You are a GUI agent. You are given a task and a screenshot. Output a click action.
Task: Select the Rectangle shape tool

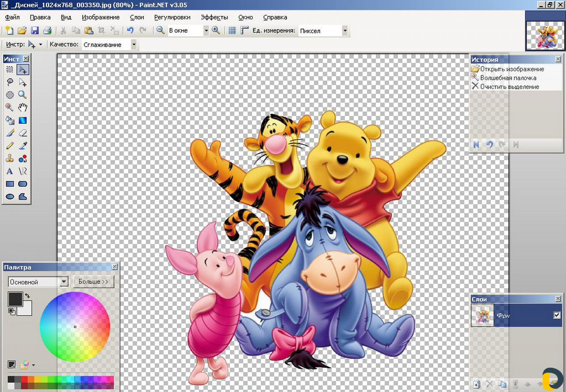[x=10, y=184]
